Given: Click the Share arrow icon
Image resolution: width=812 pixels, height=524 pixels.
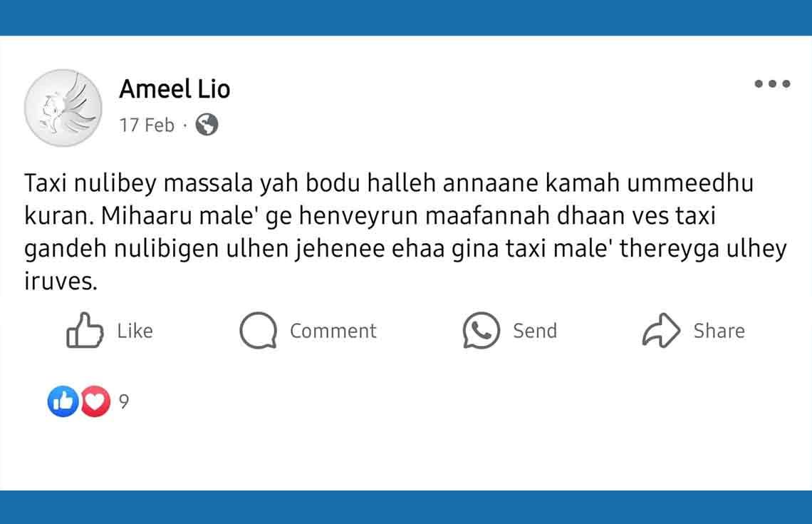Looking at the screenshot, I should click(661, 331).
